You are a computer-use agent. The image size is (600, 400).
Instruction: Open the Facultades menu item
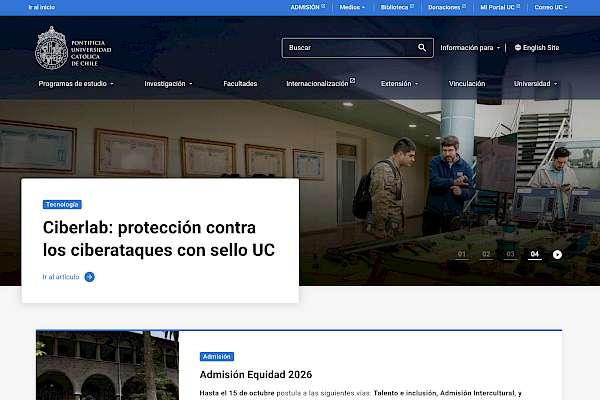click(240, 83)
